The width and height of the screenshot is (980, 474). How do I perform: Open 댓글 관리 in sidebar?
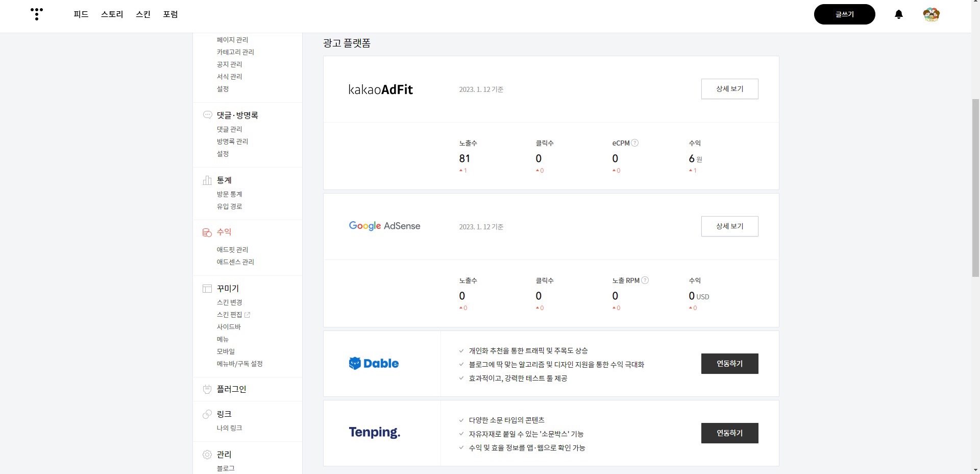[x=229, y=129]
